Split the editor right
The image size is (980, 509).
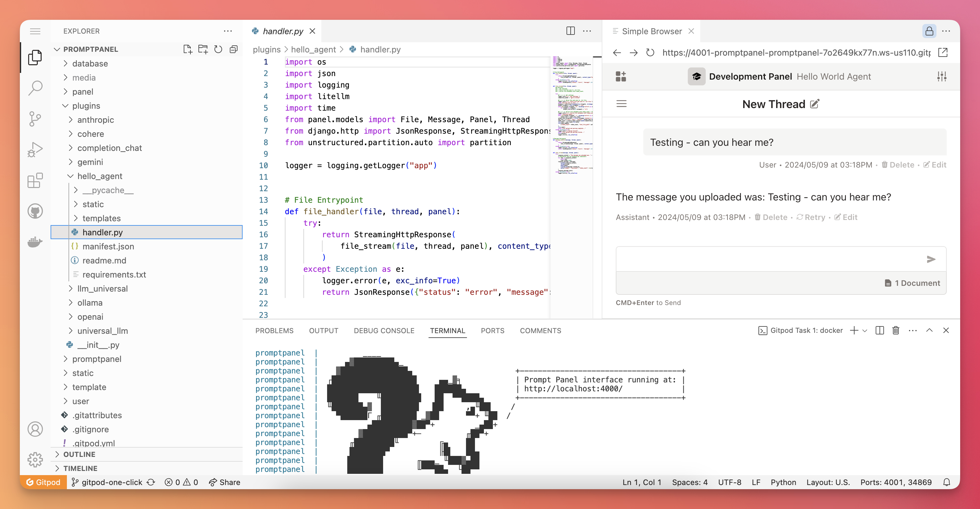570,31
